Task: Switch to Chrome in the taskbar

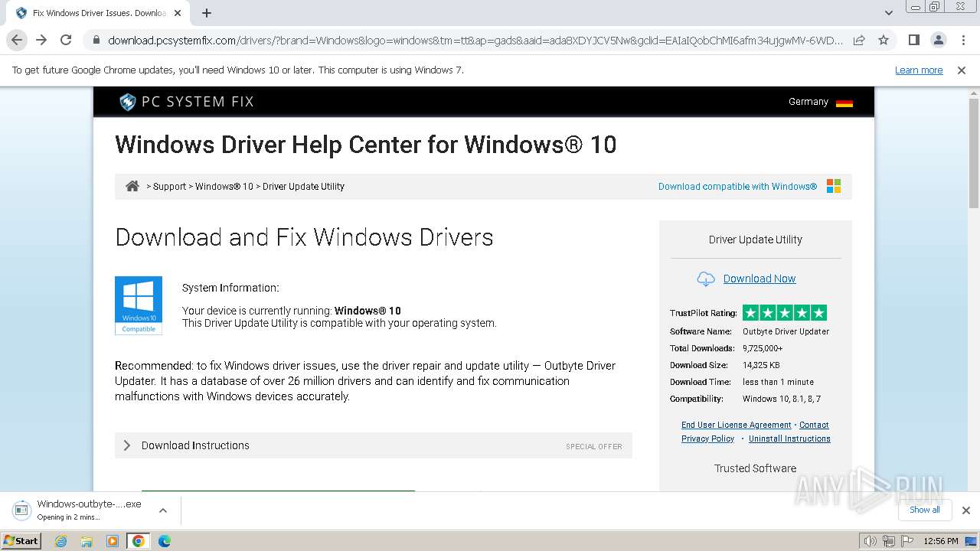Action: (x=139, y=541)
